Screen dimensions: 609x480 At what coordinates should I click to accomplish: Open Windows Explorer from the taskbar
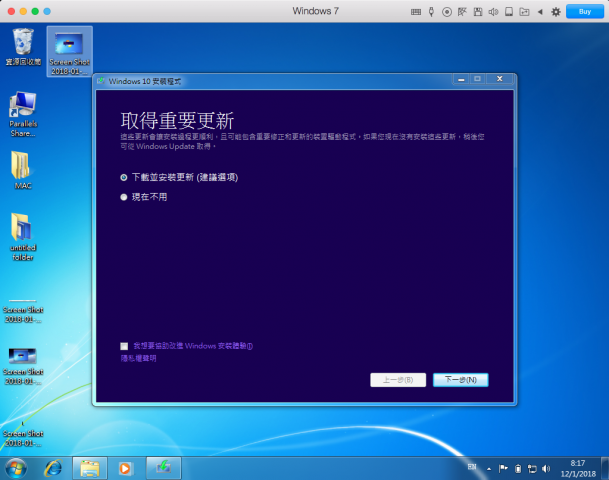click(x=90, y=468)
